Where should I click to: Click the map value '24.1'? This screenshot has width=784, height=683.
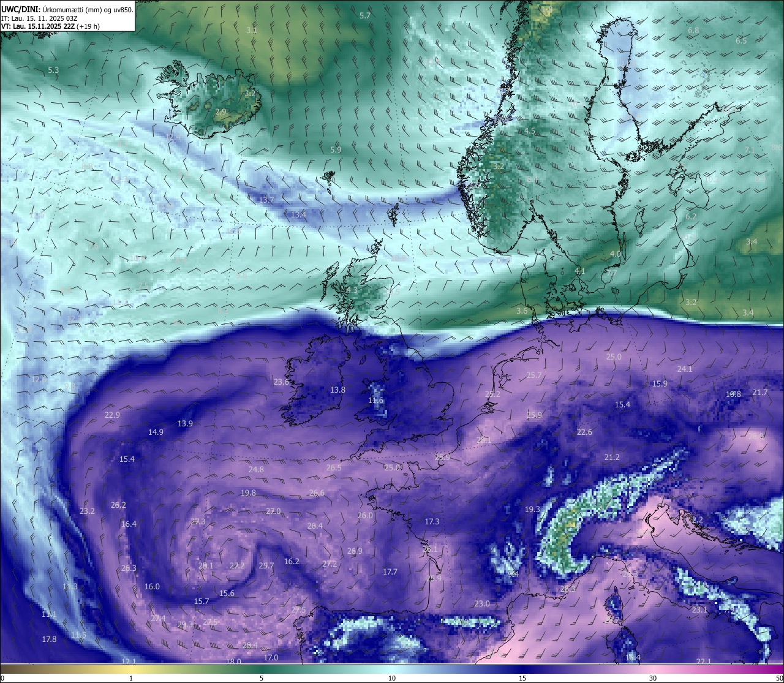[685, 369]
